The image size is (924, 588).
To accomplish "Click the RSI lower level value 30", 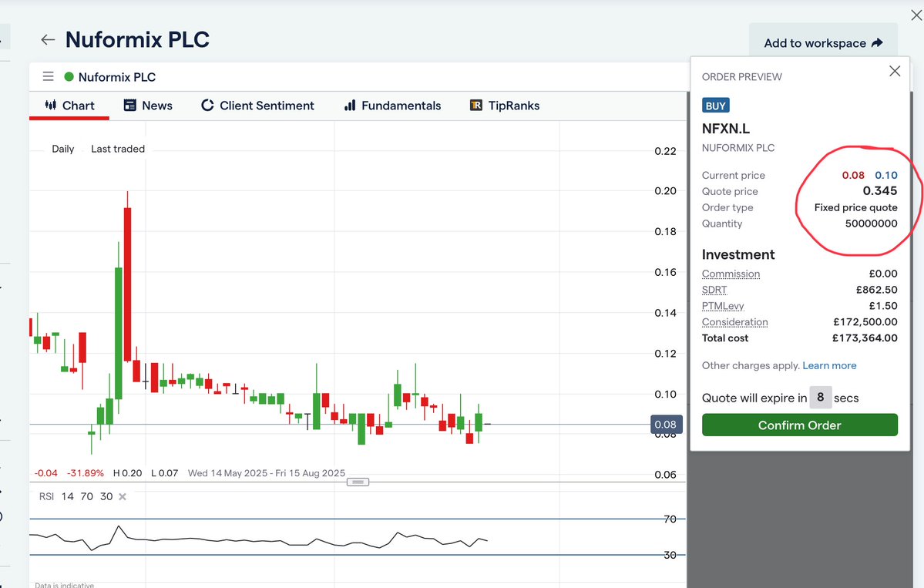I will click(106, 496).
